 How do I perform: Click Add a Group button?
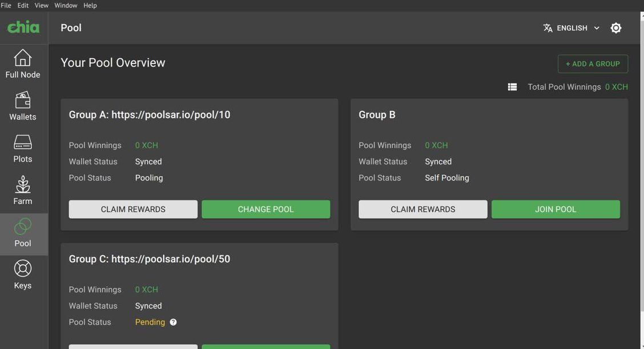coord(593,64)
